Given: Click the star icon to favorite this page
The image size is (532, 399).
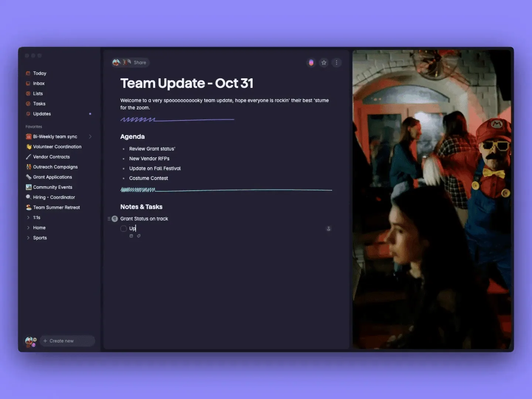Looking at the screenshot, I should [x=324, y=63].
